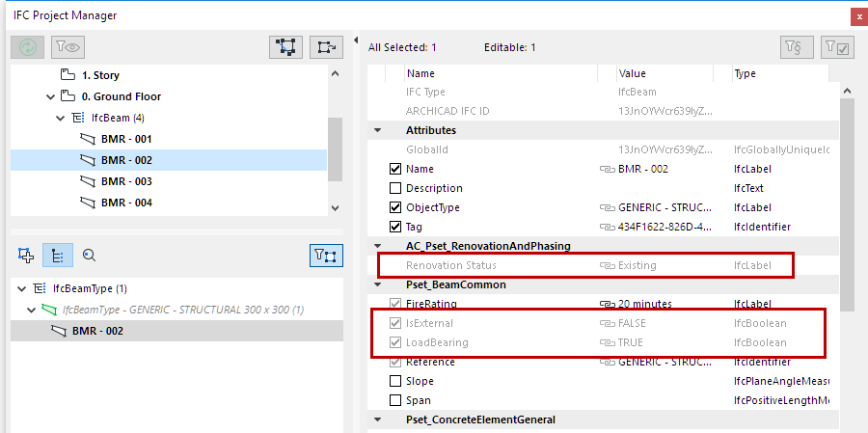Collapse the IfcBeam (4) node
Image resolution: width=868 pixels, height=433 pixels.
pyautogui.click(x=61, y=118)
